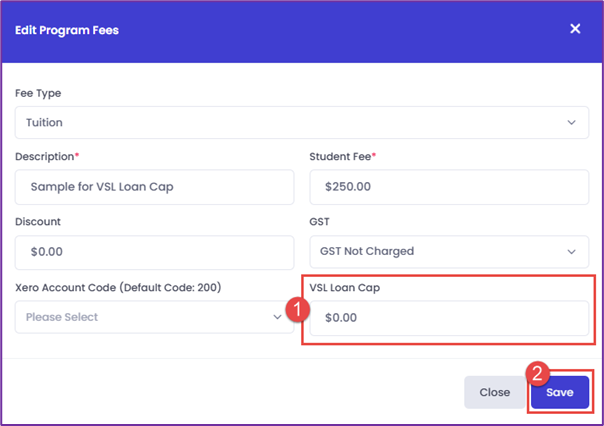This screenshot has height=426, width=604.
Task: Open the Xero Account Code Please Select dropdown
Action: click(154, 317)
